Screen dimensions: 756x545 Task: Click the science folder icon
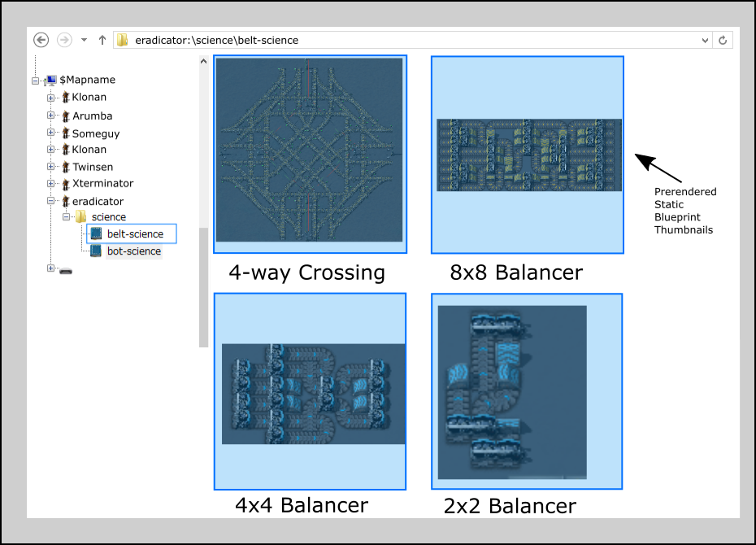[x=81, y=216]
